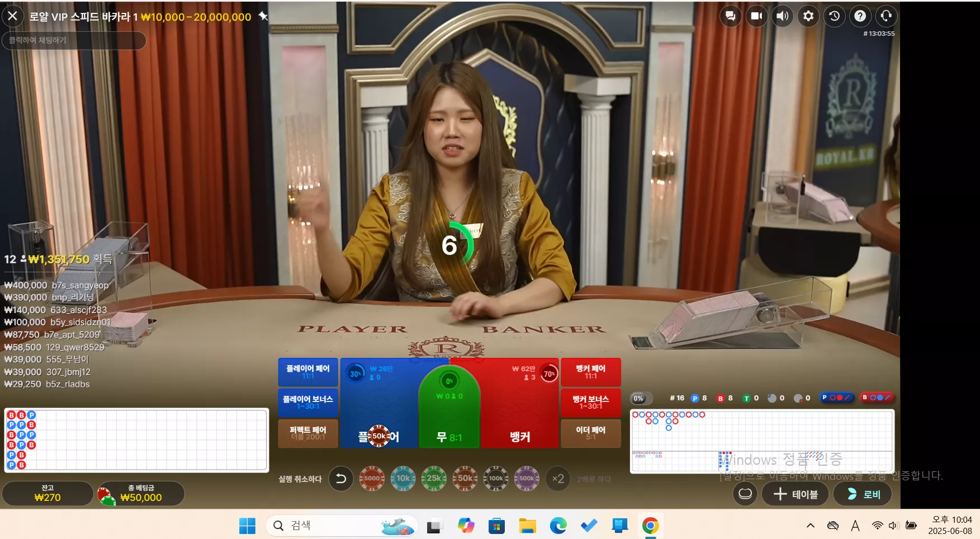Screen dimensions: 980x539
Task: Click the 50k chip placed on Player
Action: pyautogui.click(x=379, y=436)
